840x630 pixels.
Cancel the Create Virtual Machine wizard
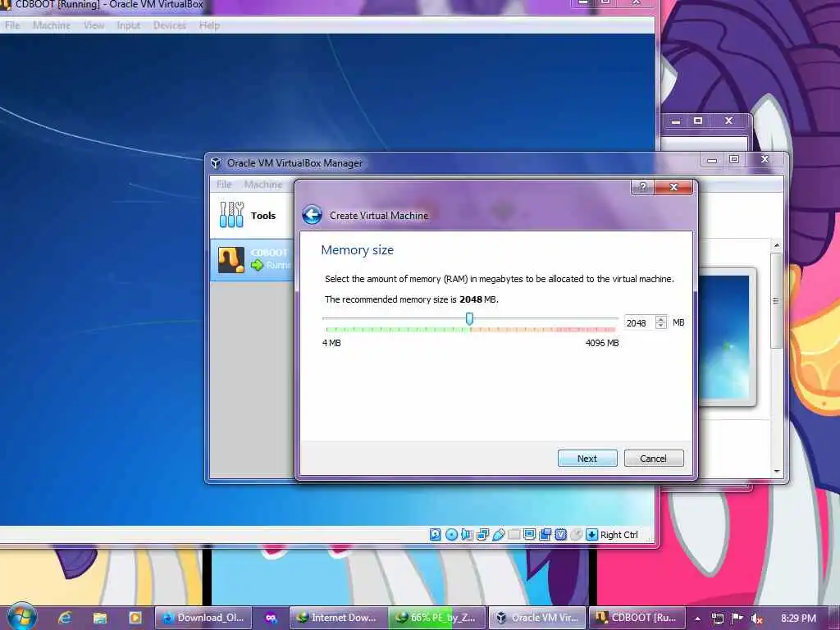point(654,459)
